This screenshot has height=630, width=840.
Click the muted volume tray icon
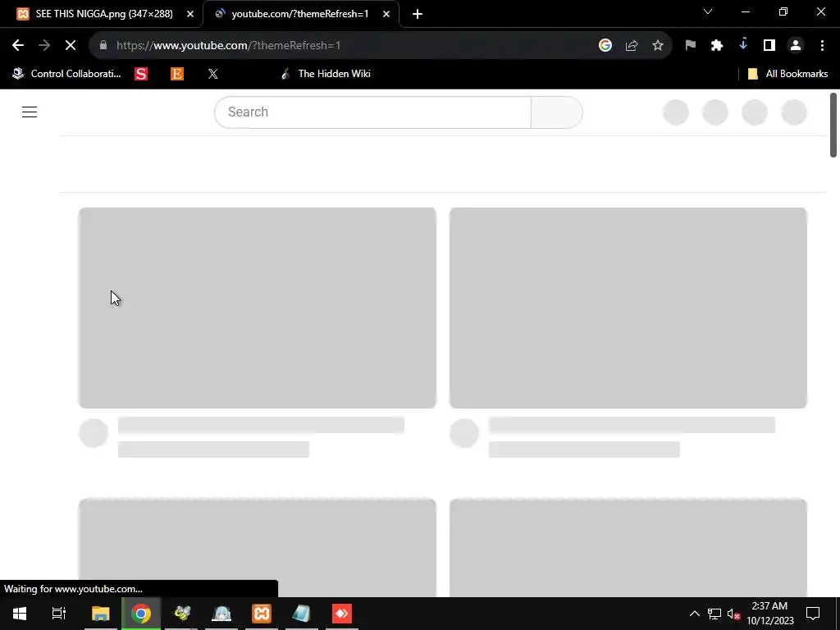coord(733,614)
